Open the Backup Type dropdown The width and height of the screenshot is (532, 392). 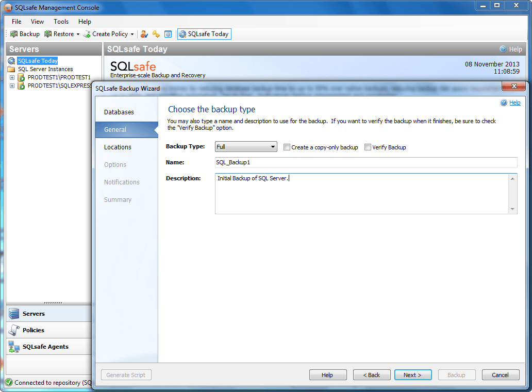246,147
